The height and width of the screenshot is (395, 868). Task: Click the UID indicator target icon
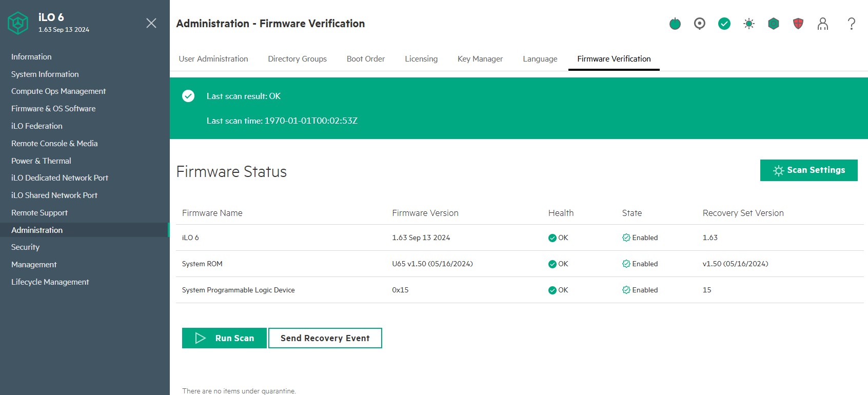[x=700, y=24]
